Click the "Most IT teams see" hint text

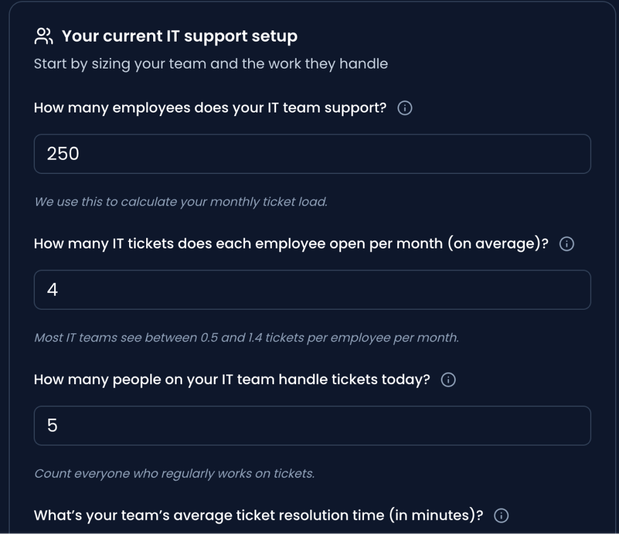tap(246, 337)
